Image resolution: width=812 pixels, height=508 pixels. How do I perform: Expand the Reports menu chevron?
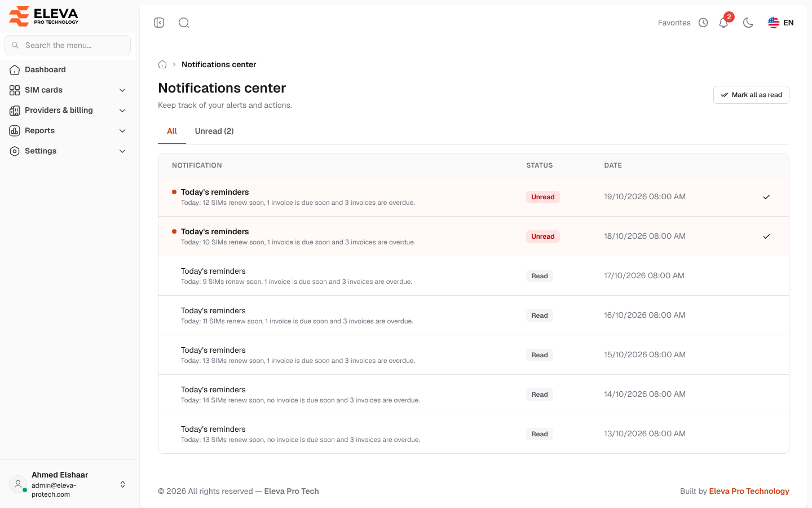coord(122,131)
